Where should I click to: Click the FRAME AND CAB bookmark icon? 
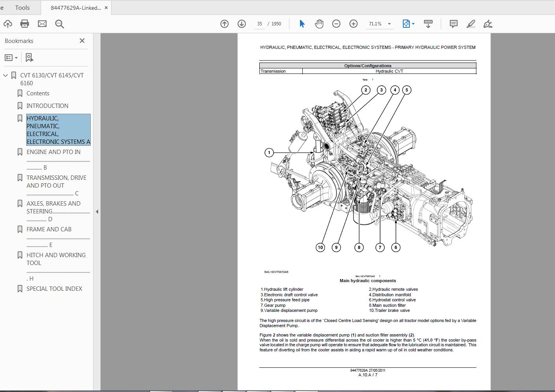pos(20,229)
